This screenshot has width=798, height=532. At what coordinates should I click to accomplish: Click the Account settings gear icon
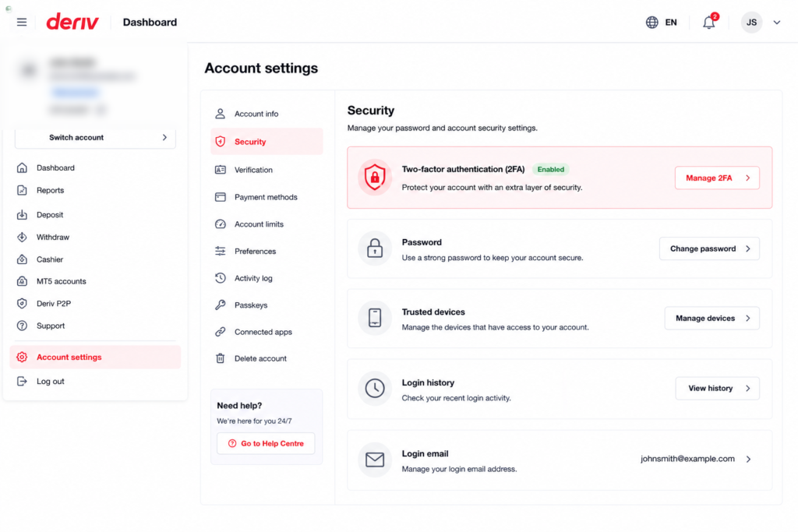tap(22, 357)
